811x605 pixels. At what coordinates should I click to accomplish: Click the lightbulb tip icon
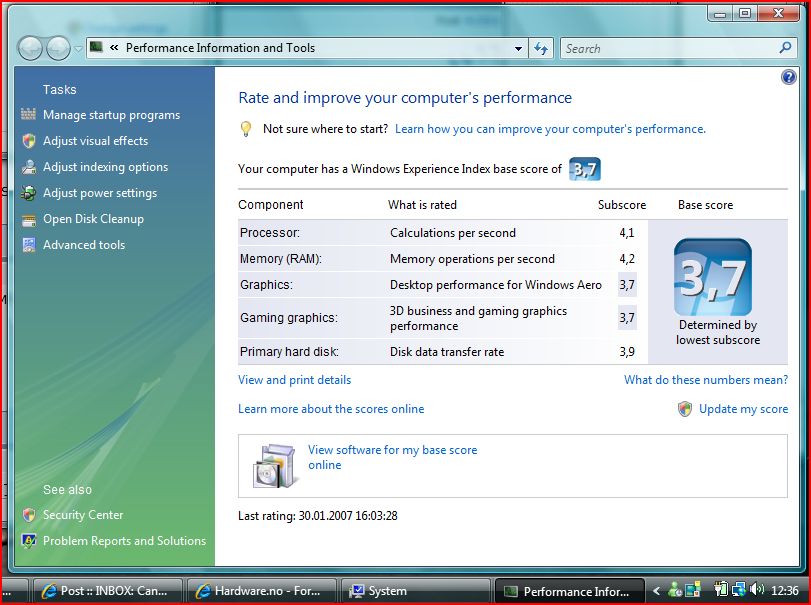[246, 129]
